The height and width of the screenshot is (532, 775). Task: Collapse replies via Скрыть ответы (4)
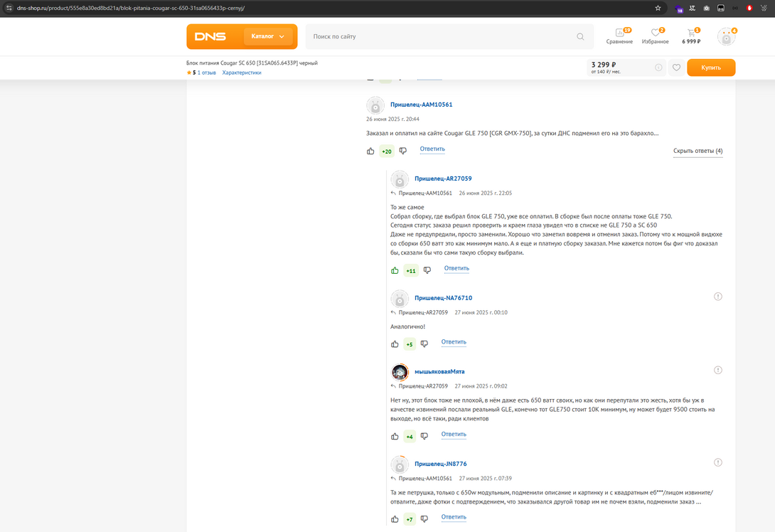[x=697, y=151]
